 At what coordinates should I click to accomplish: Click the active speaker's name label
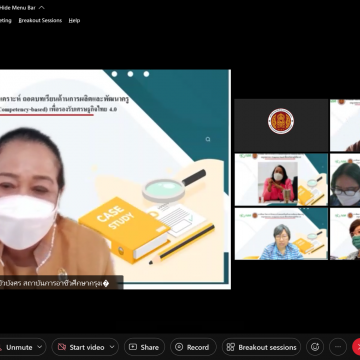tap(61, 283)
